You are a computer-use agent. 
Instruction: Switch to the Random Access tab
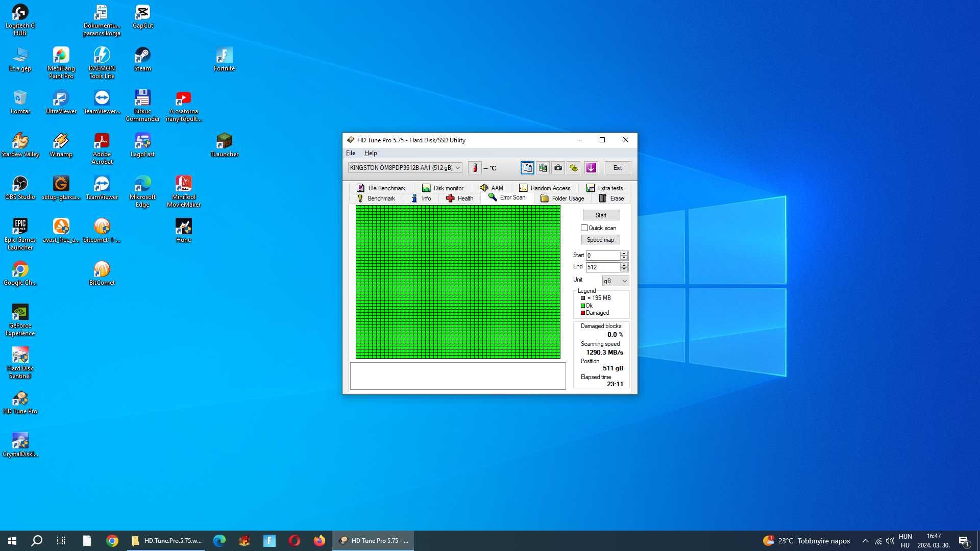tap(545, 188)
